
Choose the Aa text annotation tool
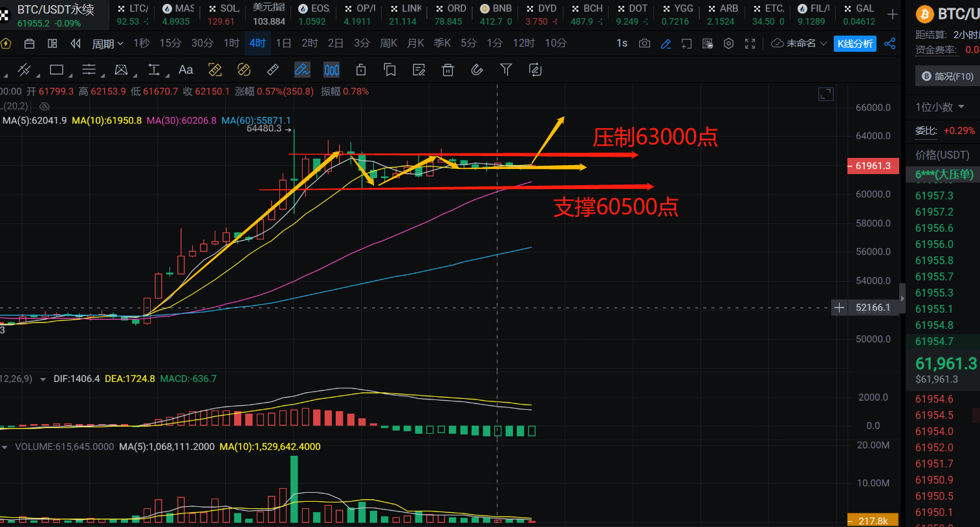click(x=186, y=70)
